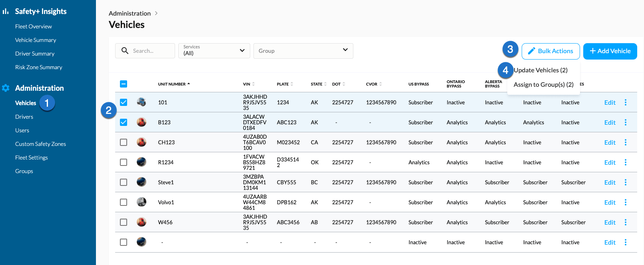Select Vehicles in the Administration sidebar
This screenshot has width=644, height=265.
26,103
